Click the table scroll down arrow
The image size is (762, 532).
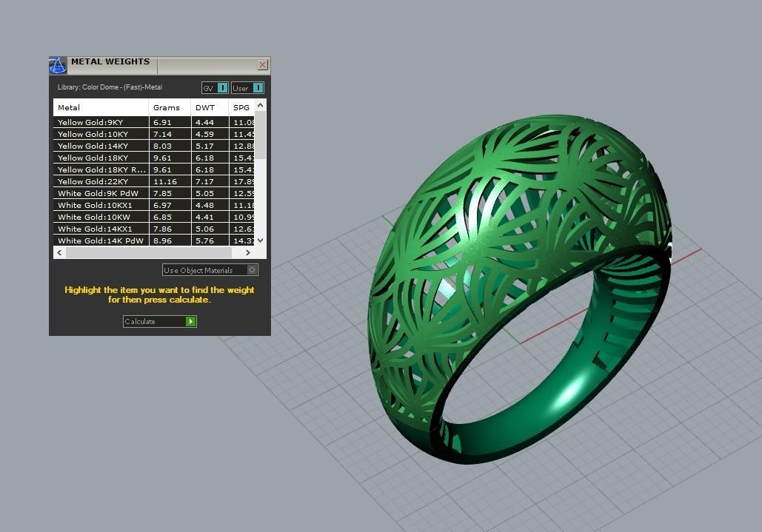click(x=261, y=240)
